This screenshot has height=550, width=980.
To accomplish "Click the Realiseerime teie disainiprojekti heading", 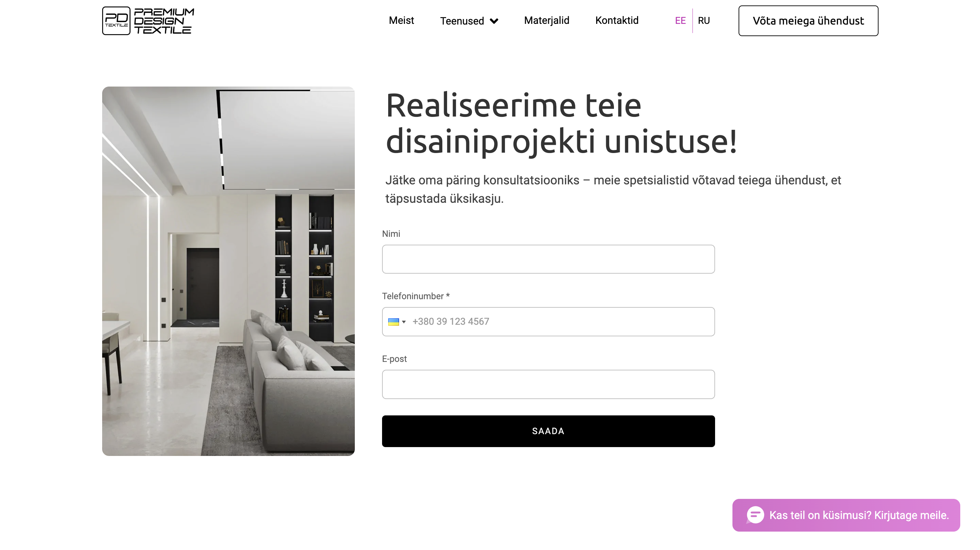I will 561,123.
